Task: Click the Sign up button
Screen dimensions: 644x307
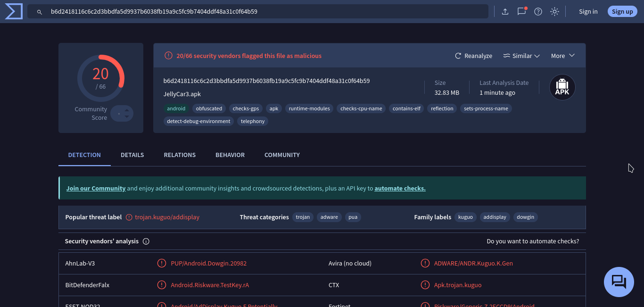Action: pyautogui.click(x=622, y=11)
